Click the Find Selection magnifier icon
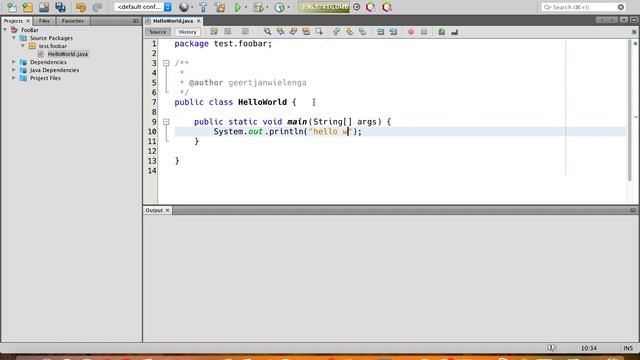 click(267, 32)
